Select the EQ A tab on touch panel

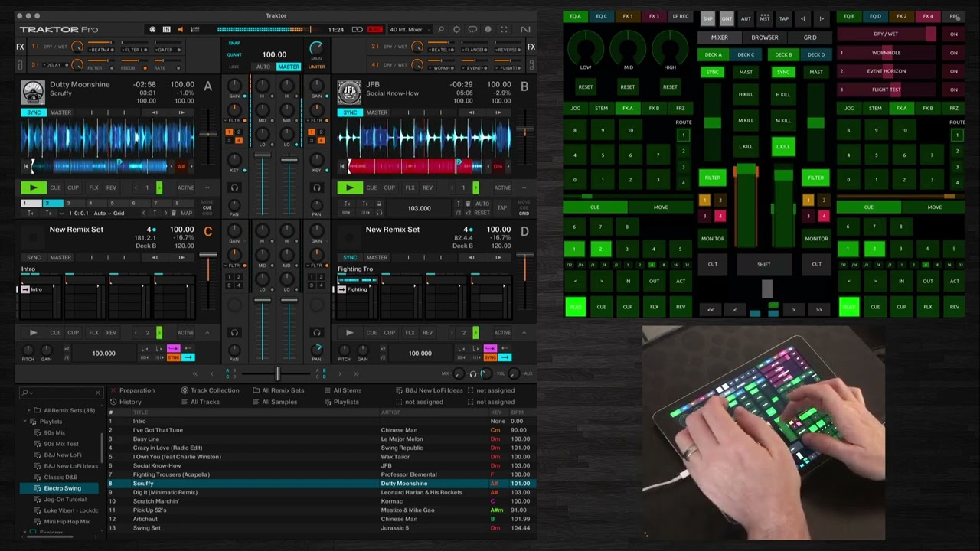[575, 16]
